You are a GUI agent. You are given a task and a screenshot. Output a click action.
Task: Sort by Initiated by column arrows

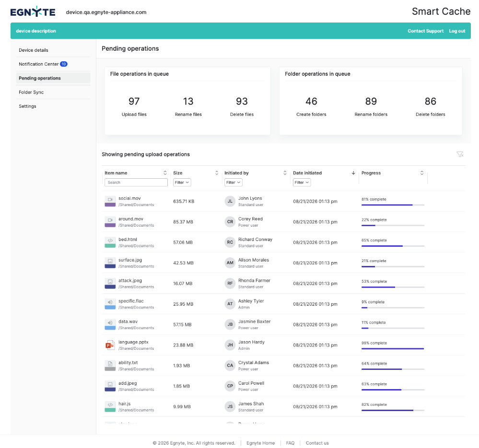tap(285, 172)
